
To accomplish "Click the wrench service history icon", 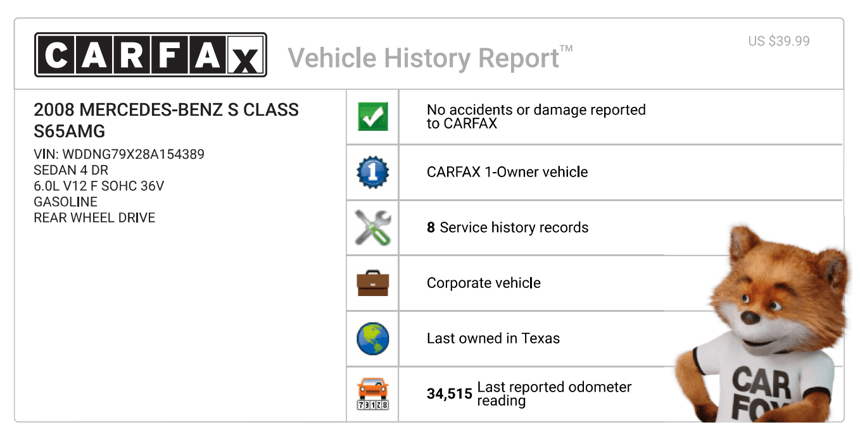I will tap(373, 228).
